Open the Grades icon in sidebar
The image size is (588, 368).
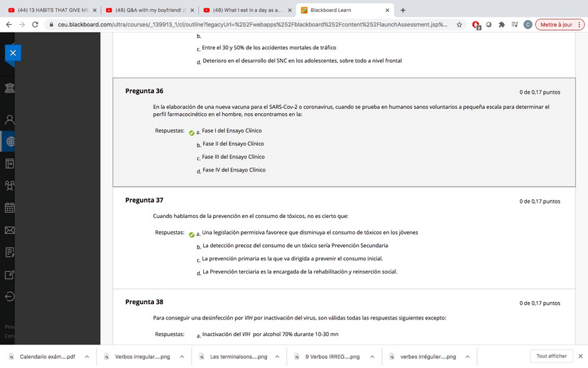click(10, 252)
